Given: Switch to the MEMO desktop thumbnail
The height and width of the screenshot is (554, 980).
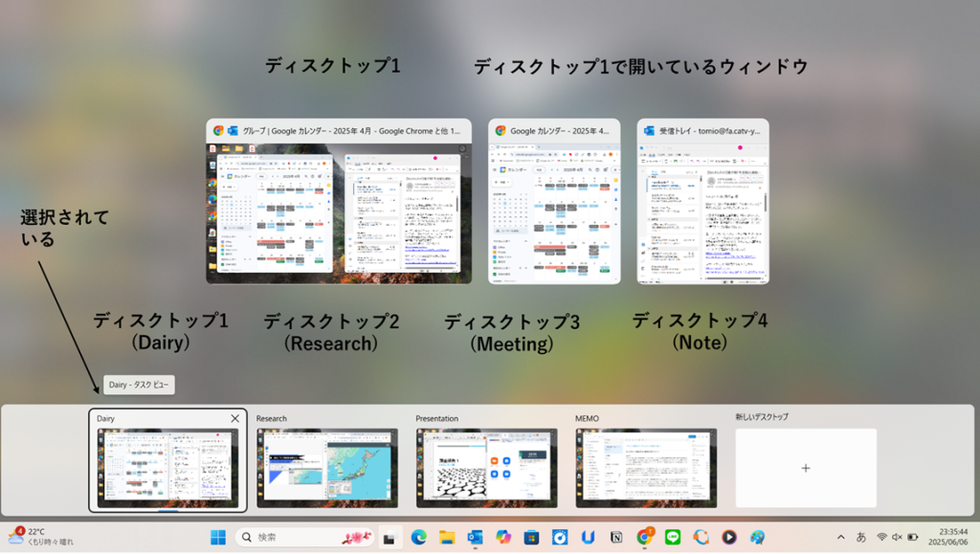Looking at the screenshot, I should coord(646,467).
